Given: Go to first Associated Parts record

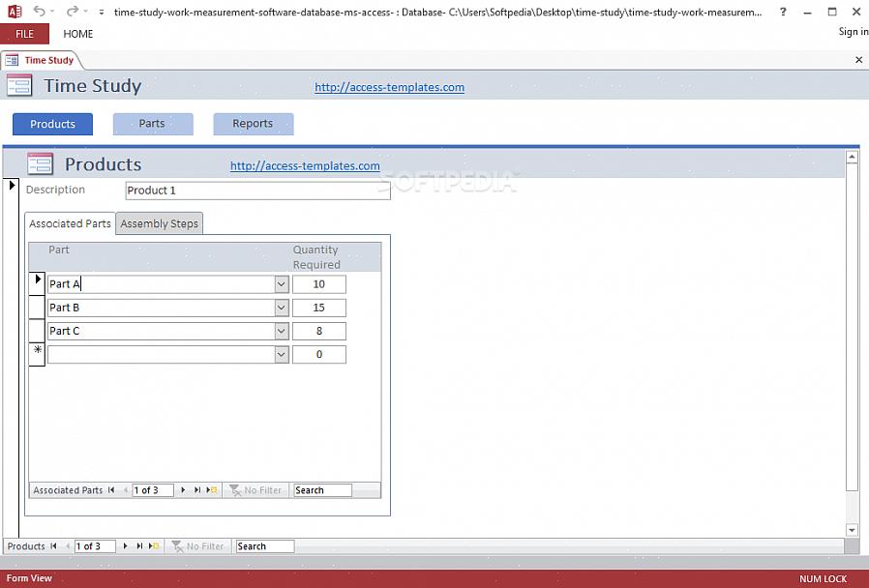Looking at the screenshot, I should pyautogui.click(x=111, y=490).
